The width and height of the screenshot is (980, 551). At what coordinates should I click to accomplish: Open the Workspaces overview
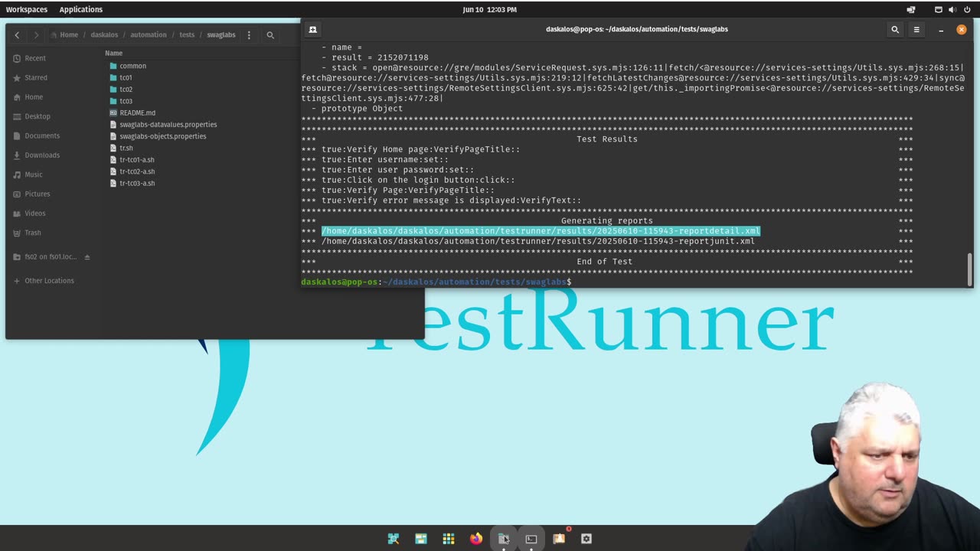26,9
